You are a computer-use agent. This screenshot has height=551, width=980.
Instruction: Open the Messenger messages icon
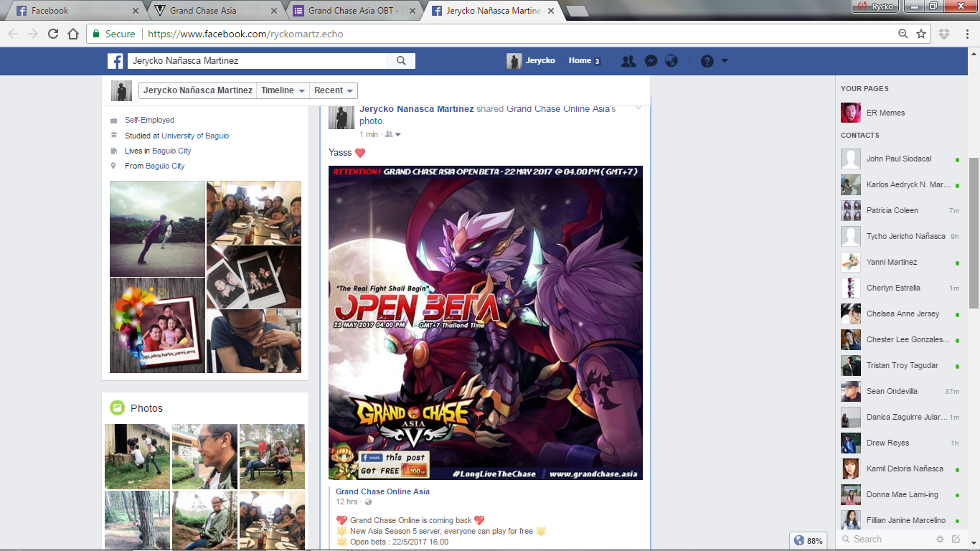tap(651, 61)
